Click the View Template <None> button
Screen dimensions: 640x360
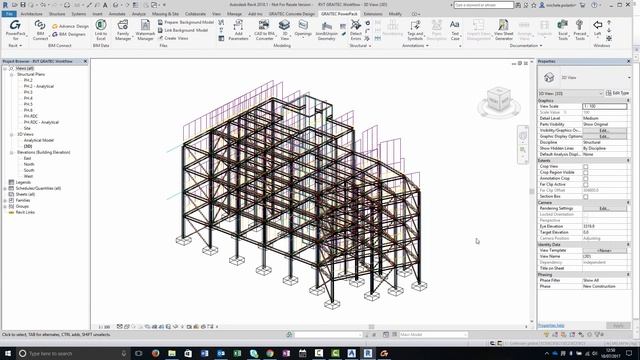(x=604, y=251)
